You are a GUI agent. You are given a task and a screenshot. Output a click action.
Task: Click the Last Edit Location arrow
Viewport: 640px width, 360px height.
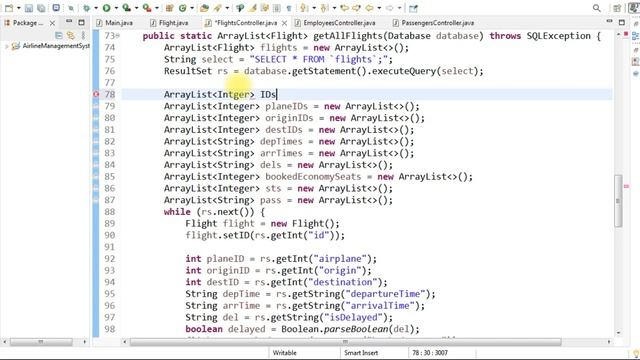coord(344,8)
